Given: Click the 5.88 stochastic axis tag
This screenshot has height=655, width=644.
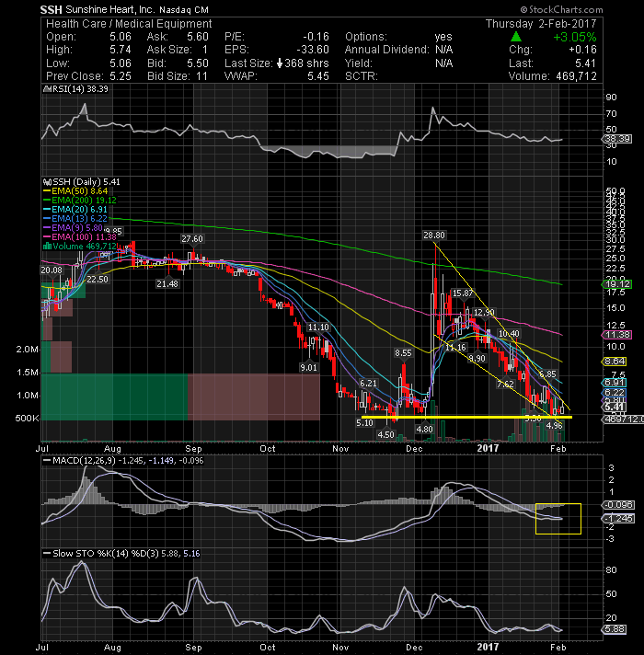Looking at the screenshot, I should (x=615, y=629).
